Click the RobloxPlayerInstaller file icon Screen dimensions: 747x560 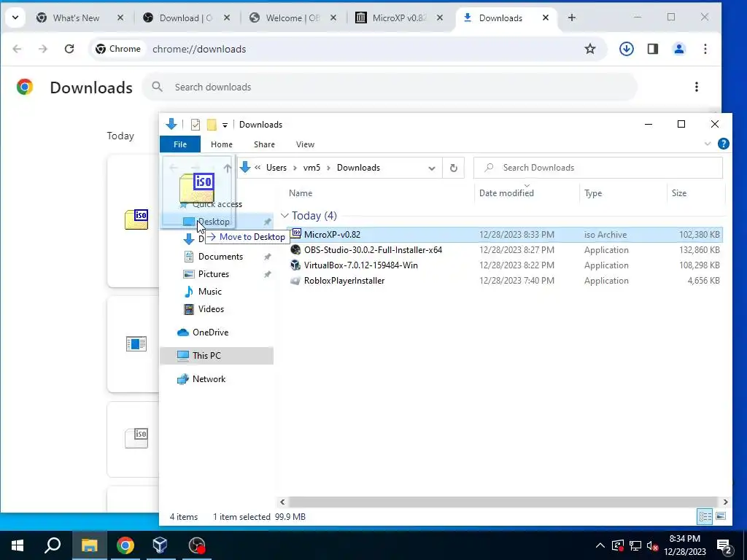tap(295, 281)
